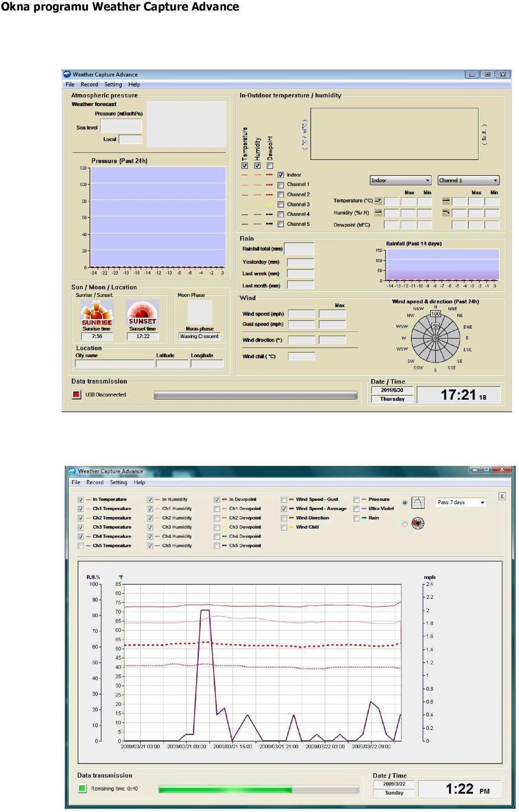Click the Indoor temperature trend arrow icon
The width and height of the screenshot is (519, 812).
coord(378,201)
